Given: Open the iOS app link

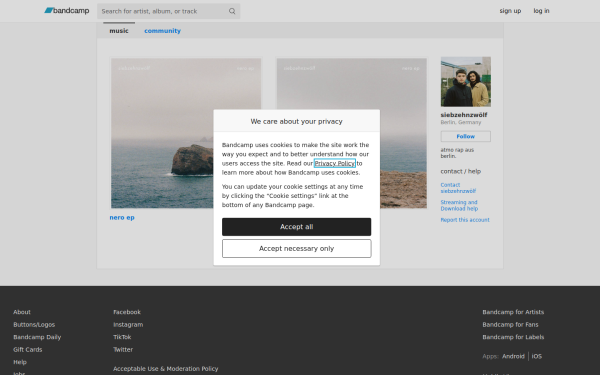Looking at the screenshot, I should click(x=536, y=356).
